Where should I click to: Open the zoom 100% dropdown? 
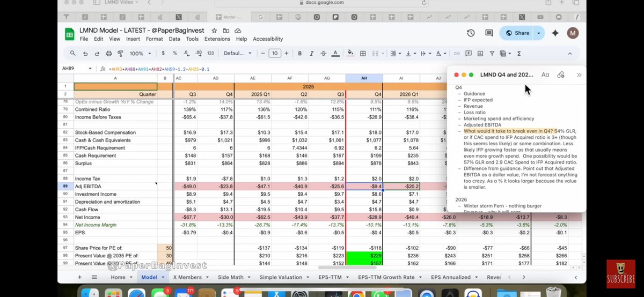(x=140, y=54)
